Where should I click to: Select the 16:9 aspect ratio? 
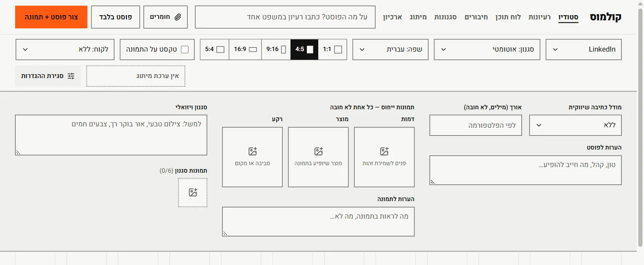point(245,49)
